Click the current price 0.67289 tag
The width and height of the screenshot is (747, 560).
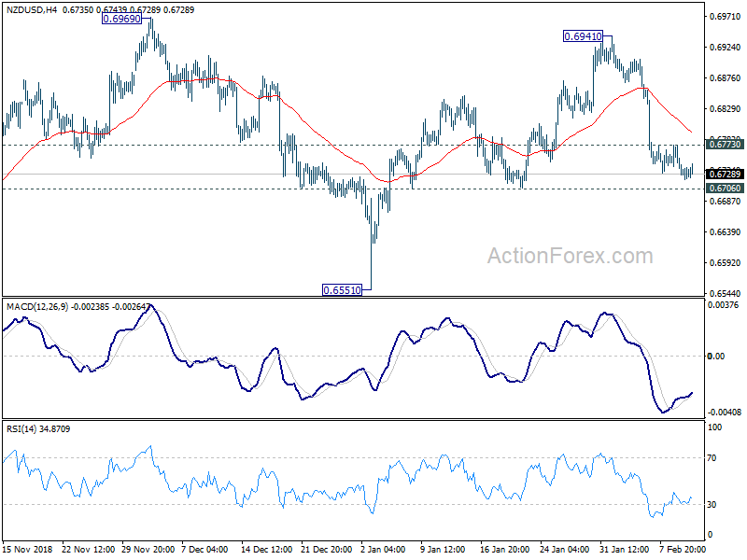(725, 175)
